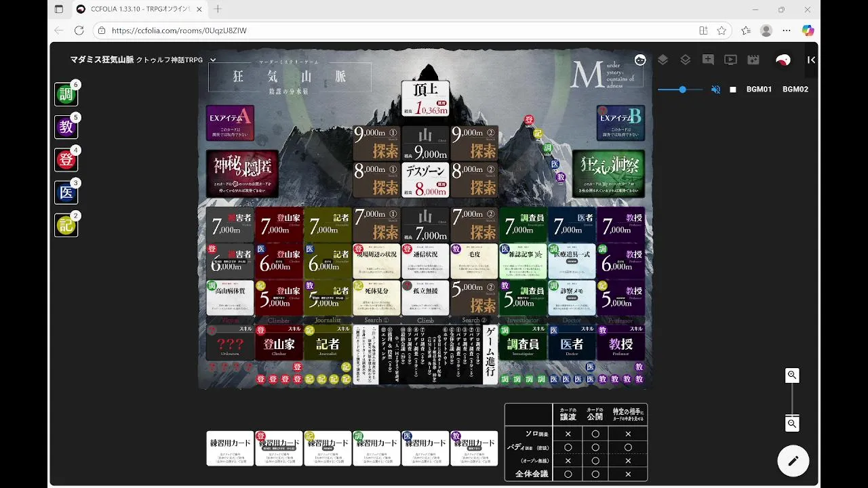Collapse the right side panel arrow
The height and width of the screenshot is (488, 868).
811,60
